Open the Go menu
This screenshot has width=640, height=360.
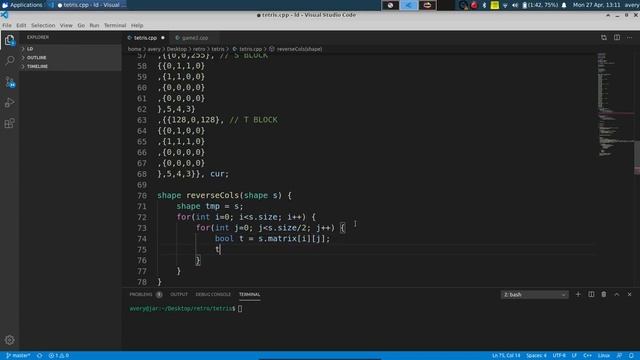tap(81, 25)
